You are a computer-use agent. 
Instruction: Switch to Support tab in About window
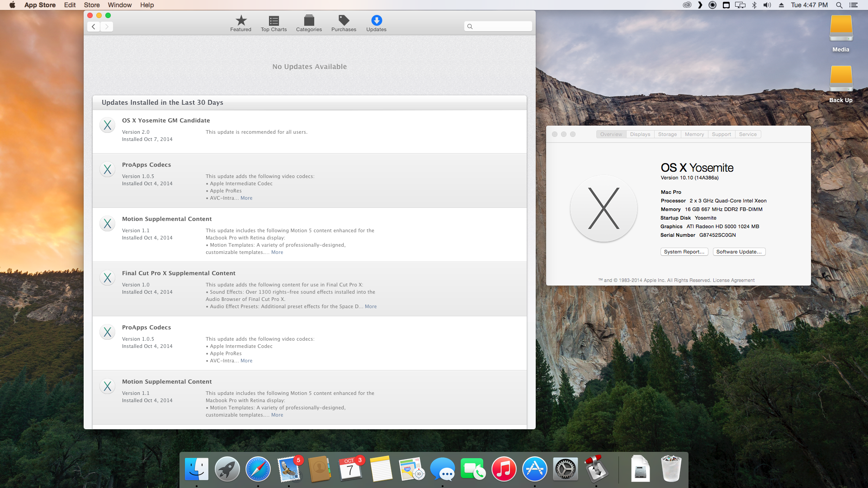(x=722, y=134)
